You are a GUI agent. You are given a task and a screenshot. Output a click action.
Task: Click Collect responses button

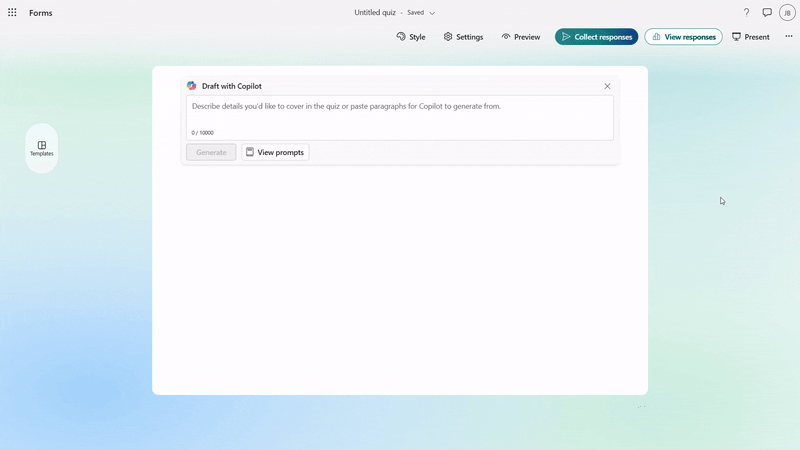[x=596, y=37]
